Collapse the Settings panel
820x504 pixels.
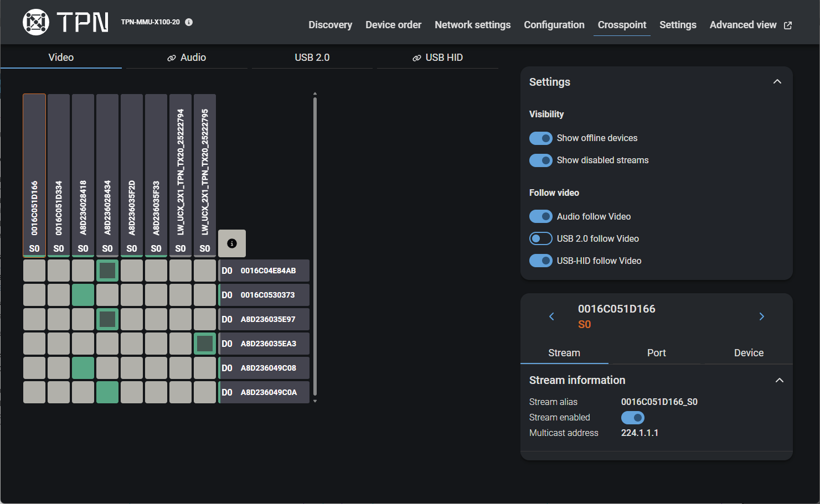coord(777,82)
